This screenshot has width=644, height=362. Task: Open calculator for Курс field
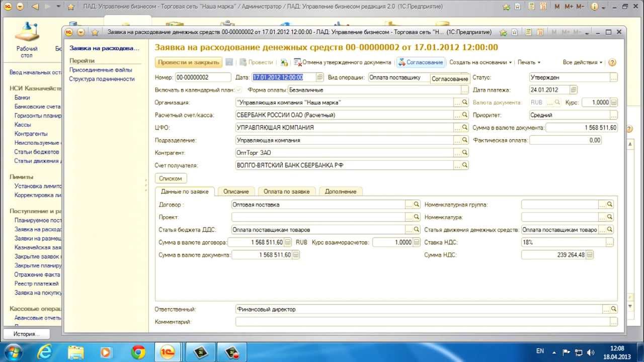pyautogui.click(x=613, y=103)
